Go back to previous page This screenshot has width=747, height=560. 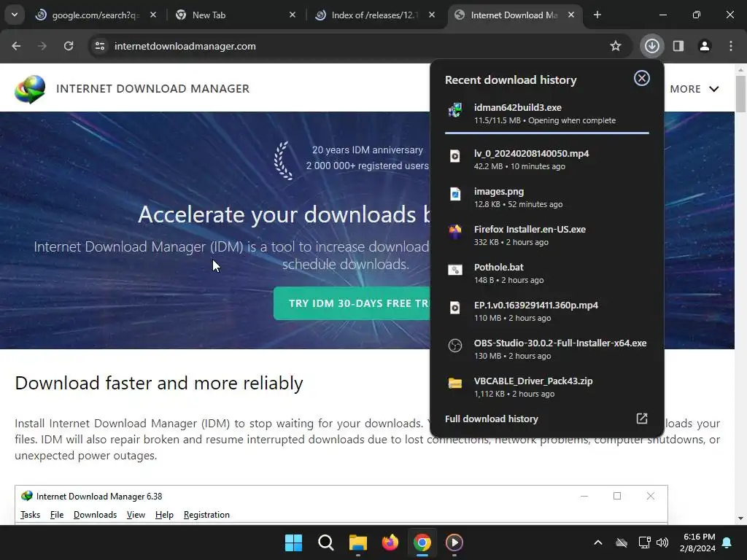(x=16, y=46)
